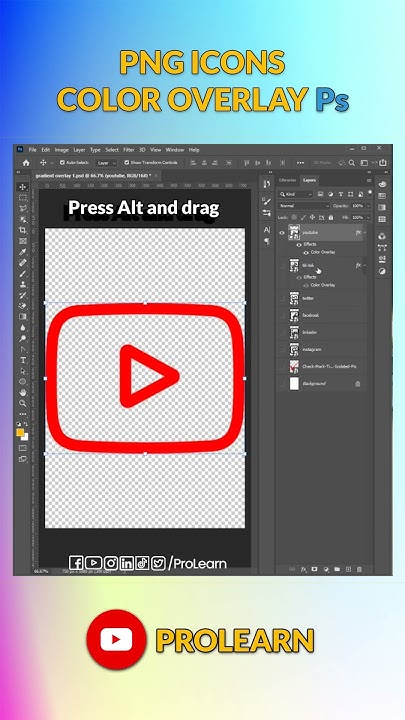
Task: Select the Frame tool
Action: [x=22, y=241]
